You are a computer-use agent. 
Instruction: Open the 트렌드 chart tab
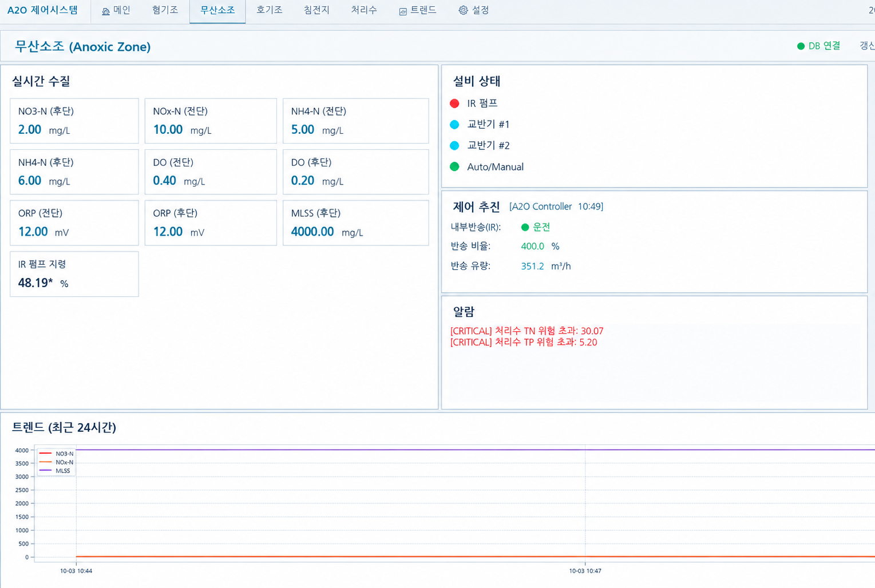[418, 10]
